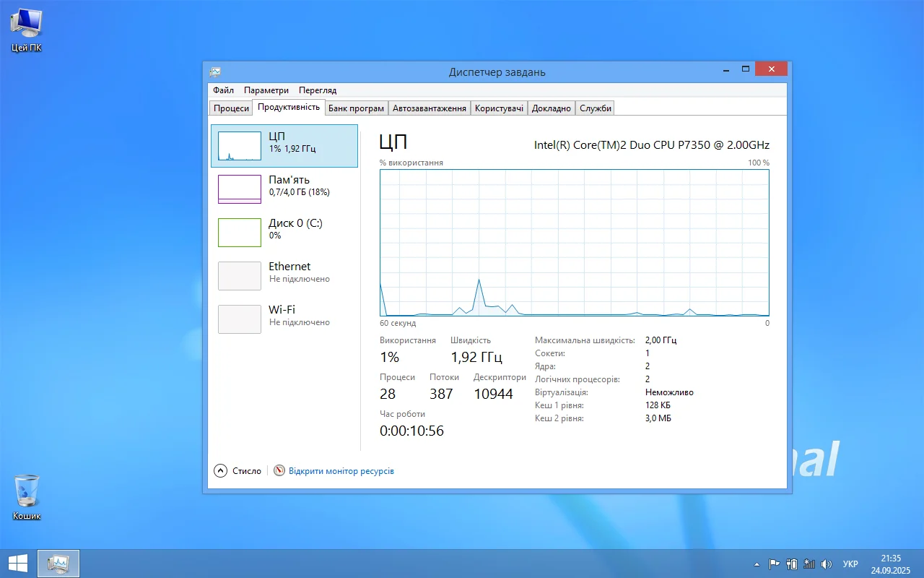This screenshot has width=924, height=578.
Task: Show hidden tray icons arrow
Action: tap(757, 564)
